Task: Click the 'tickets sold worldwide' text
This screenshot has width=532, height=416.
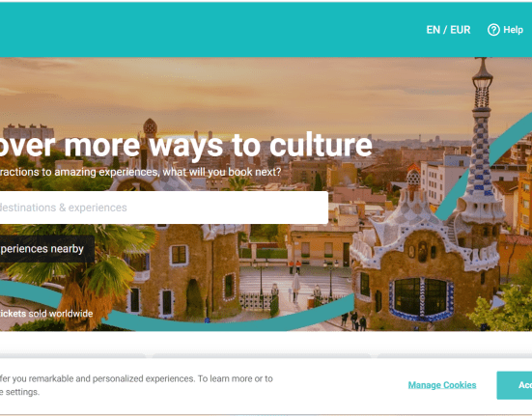Action: pyautogui.click(x=46, y=314)
